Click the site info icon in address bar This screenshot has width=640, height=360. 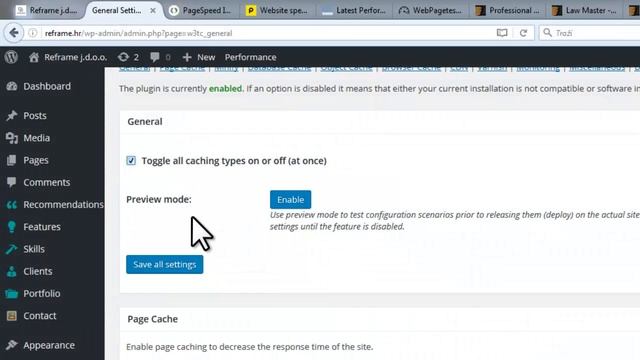click(x=33, y=33)
